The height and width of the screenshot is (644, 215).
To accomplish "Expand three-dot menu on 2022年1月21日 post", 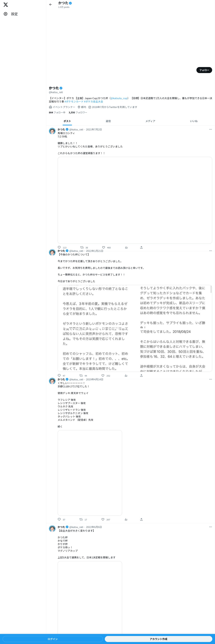I will click(x=210, y=250).
